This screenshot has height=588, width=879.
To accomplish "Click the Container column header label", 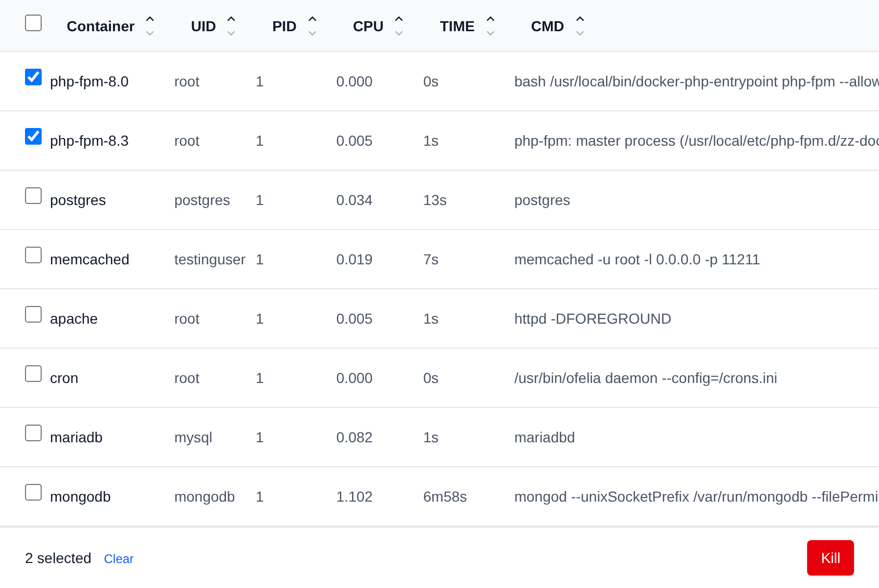I will pyautogui.click(x=101, y=27).
